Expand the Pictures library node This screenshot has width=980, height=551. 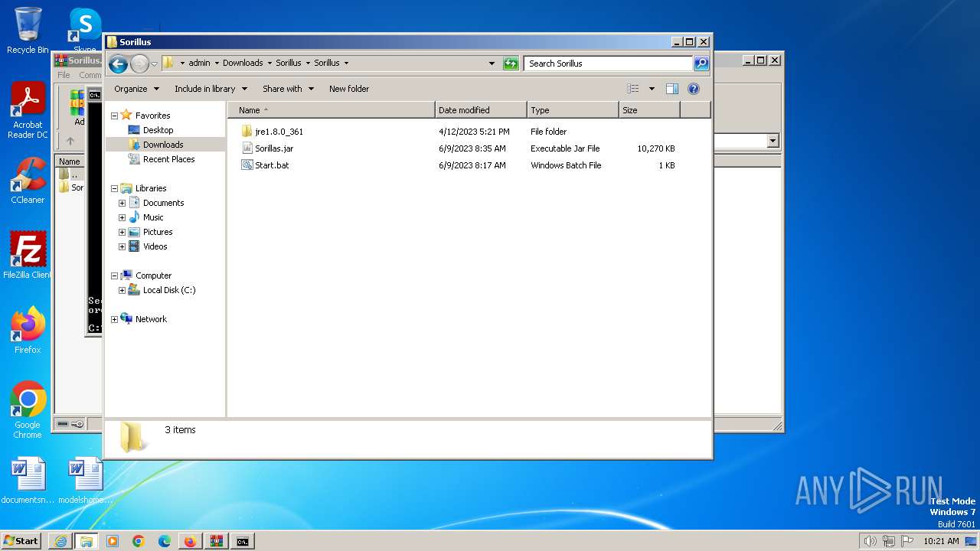tap(122, 232)
